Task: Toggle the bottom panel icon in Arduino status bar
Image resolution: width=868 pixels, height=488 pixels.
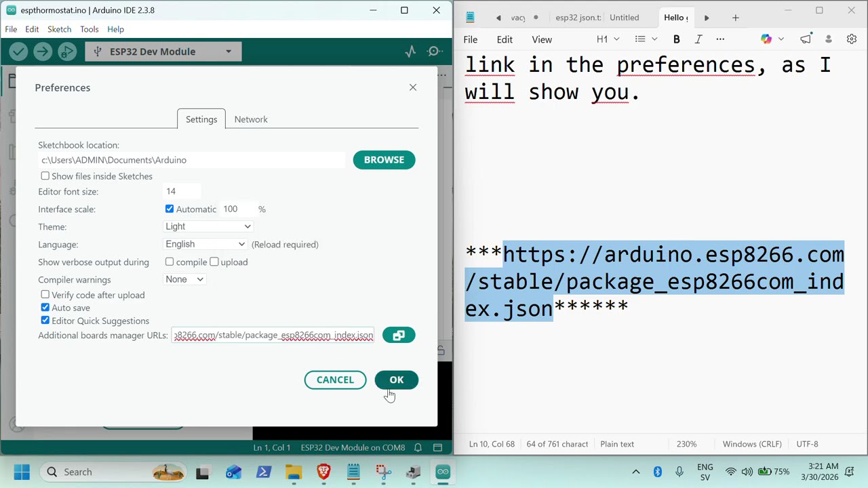Action: point(438,447)
